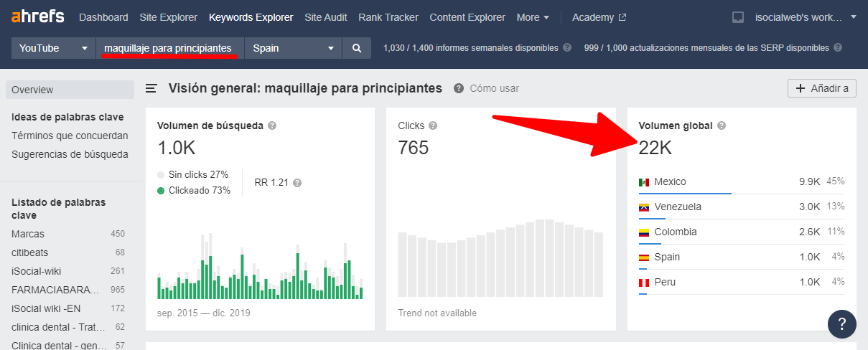Open the YouTube search engine dropdown

click(53, 48)
